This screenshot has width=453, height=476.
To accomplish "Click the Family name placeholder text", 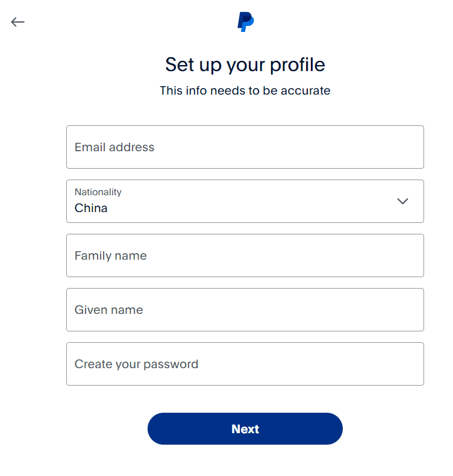I will click(111, 255).
